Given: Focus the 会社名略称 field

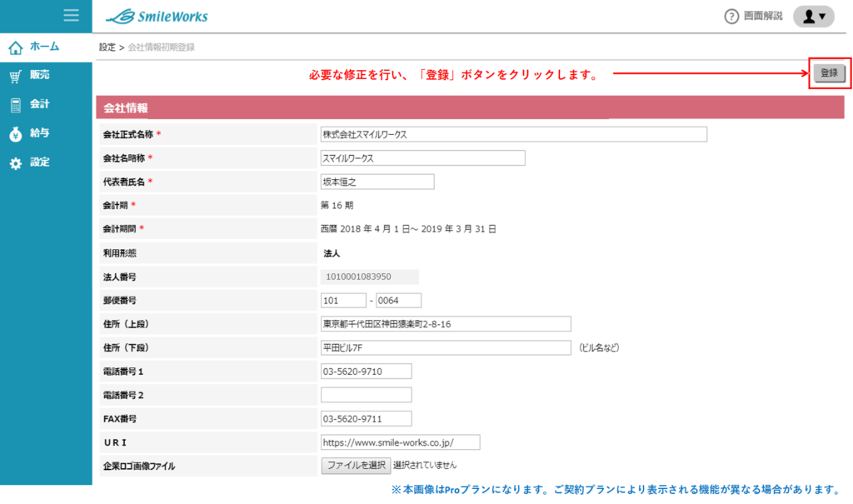Looking at the screenshot, I should [422, 157].
